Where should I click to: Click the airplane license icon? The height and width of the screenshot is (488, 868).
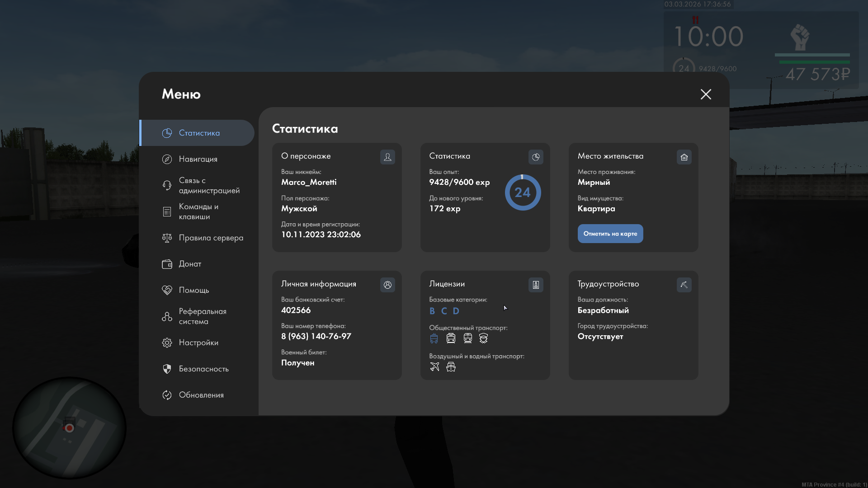click(x=434, y=367)
